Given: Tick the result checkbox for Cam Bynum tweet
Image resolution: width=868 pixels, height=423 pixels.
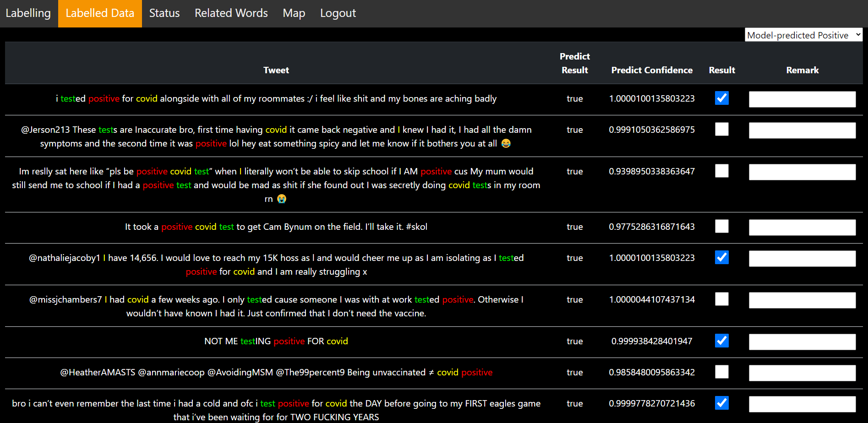Looking at the screenshot, I should point(721,226).
